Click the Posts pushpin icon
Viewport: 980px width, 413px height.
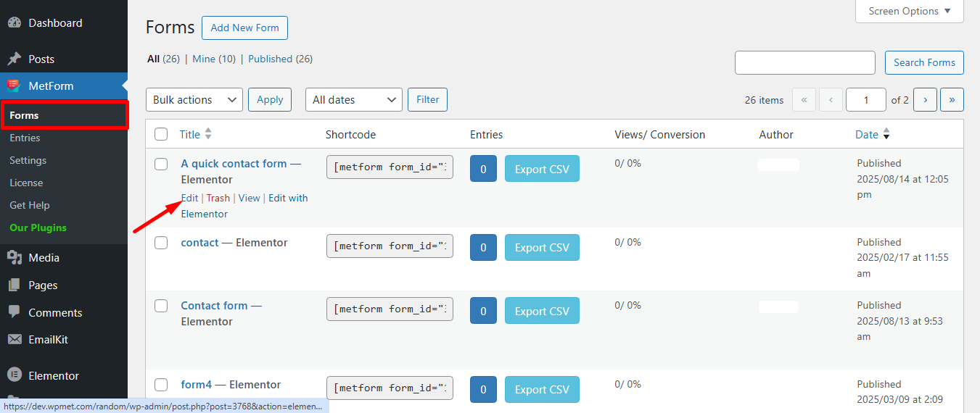click(x=15, y=59)
